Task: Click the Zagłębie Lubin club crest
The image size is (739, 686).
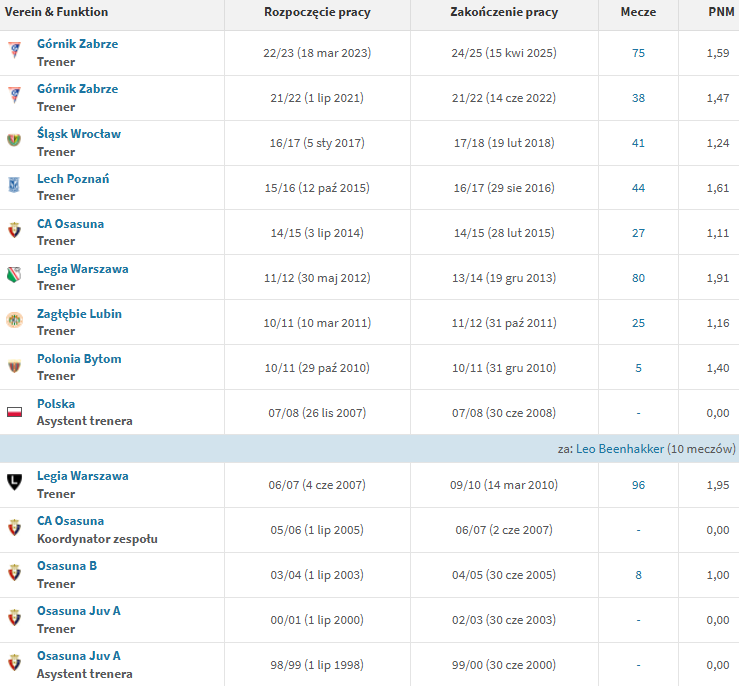Action: pos(15,320)
